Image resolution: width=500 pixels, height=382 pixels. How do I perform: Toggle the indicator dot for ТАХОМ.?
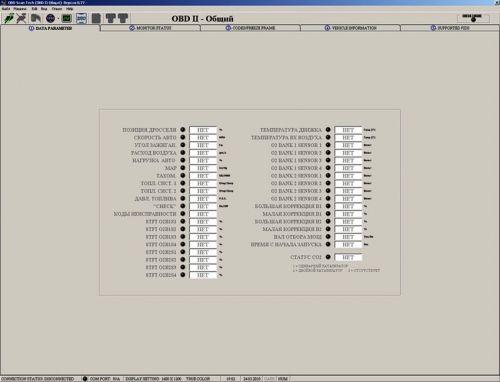coord(183,175)
